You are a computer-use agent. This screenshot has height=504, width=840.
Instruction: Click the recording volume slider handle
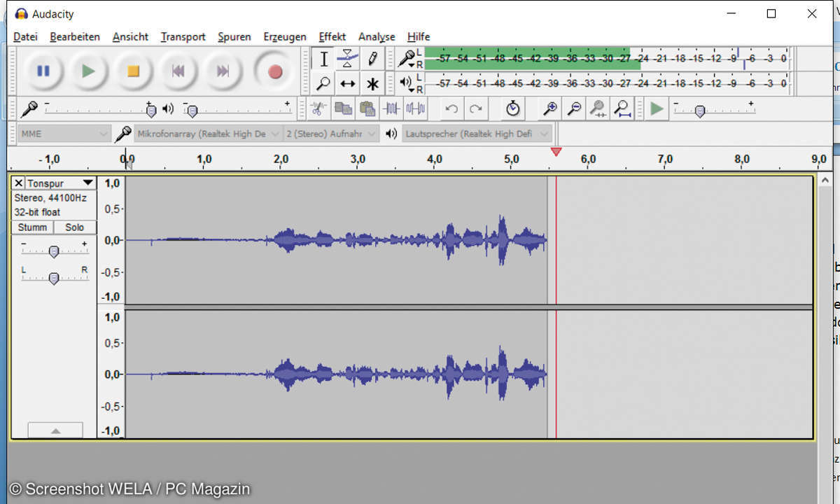tap(150, 111)
